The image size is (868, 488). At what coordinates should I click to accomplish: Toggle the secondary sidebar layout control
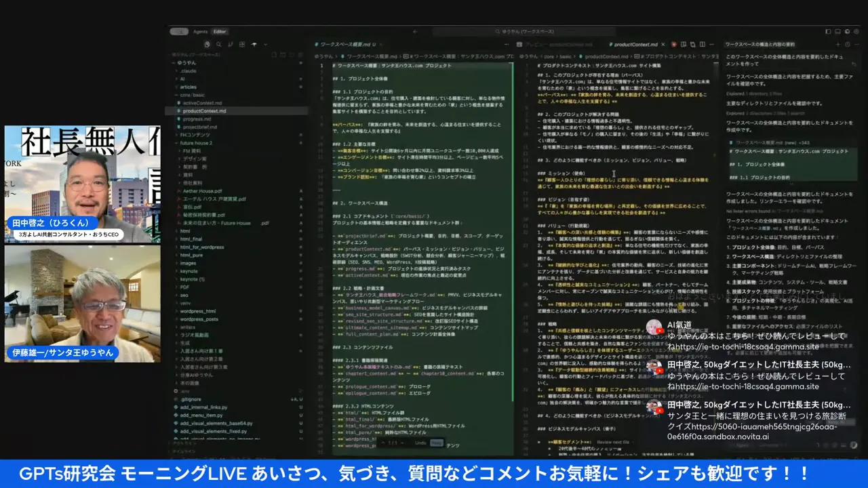848,31
